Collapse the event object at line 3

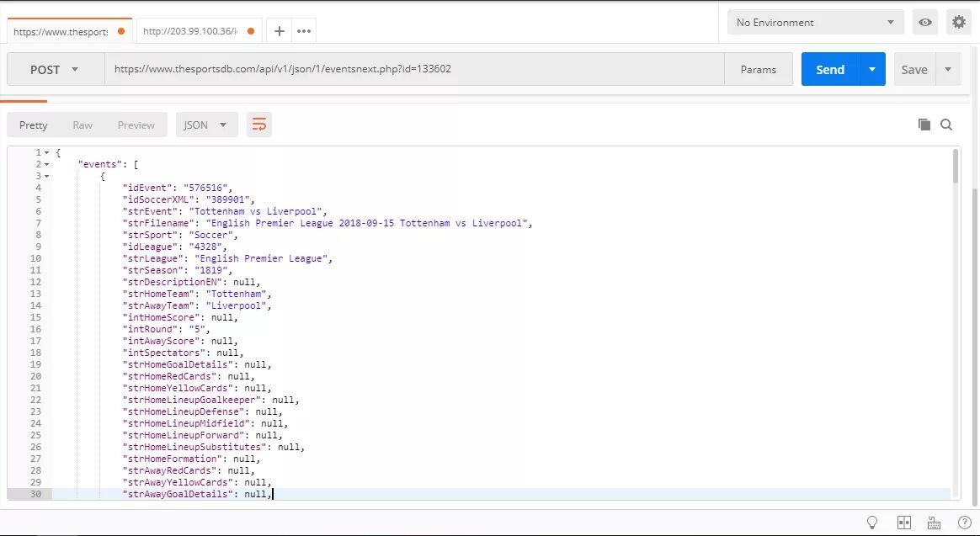tap(46, 176)
